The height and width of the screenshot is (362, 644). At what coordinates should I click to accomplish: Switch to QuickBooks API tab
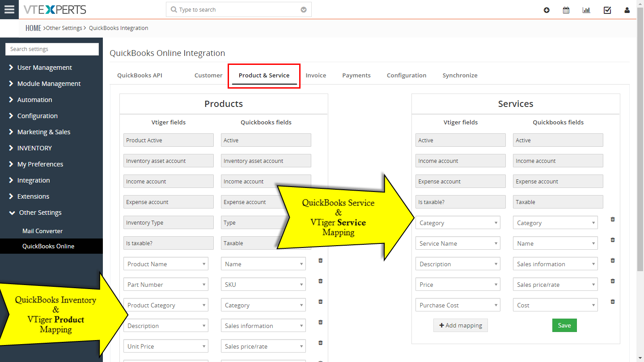tap(140, 75)
